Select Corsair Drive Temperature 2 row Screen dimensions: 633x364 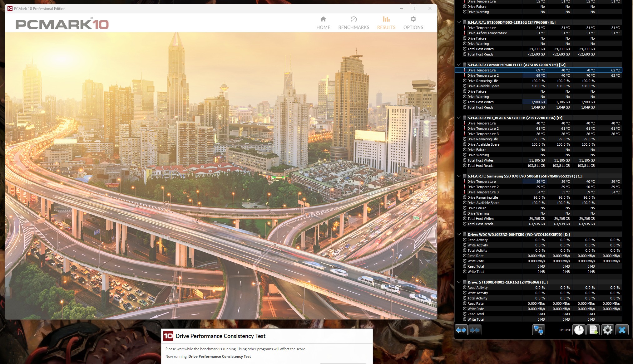pos(539,75)
